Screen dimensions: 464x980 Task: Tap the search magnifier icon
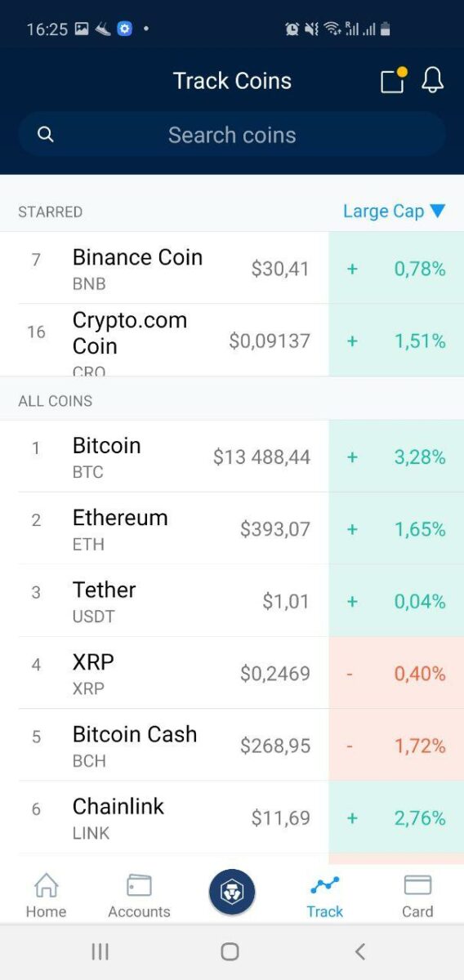[x=46, y=134]
